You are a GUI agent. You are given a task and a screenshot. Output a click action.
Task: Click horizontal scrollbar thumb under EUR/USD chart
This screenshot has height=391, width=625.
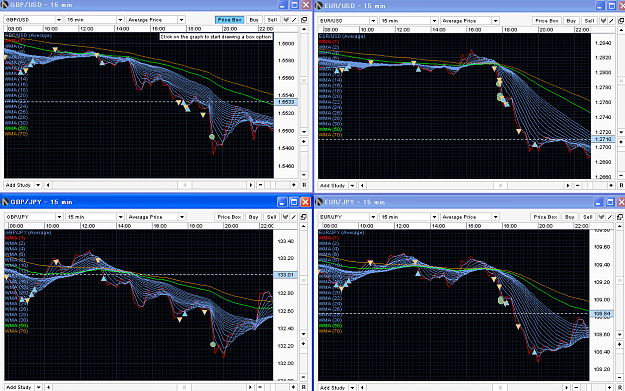coord(500,185)
